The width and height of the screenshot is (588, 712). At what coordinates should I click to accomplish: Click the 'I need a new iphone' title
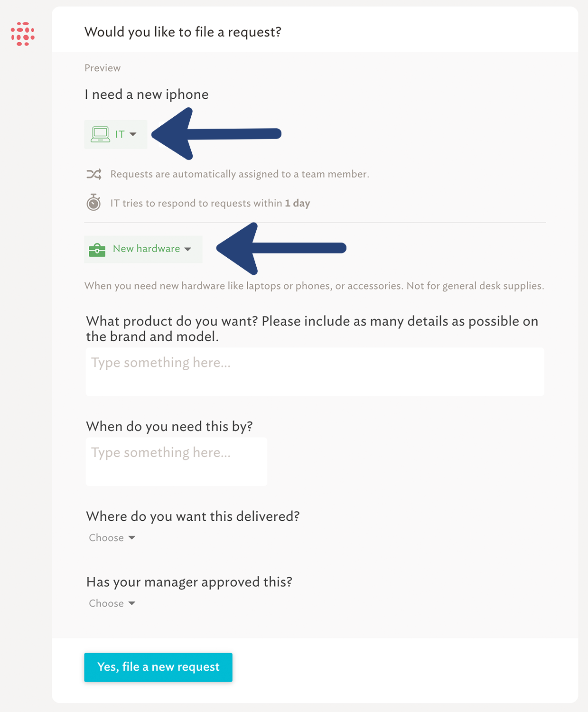pyautogui.click(x=147, y=94)
